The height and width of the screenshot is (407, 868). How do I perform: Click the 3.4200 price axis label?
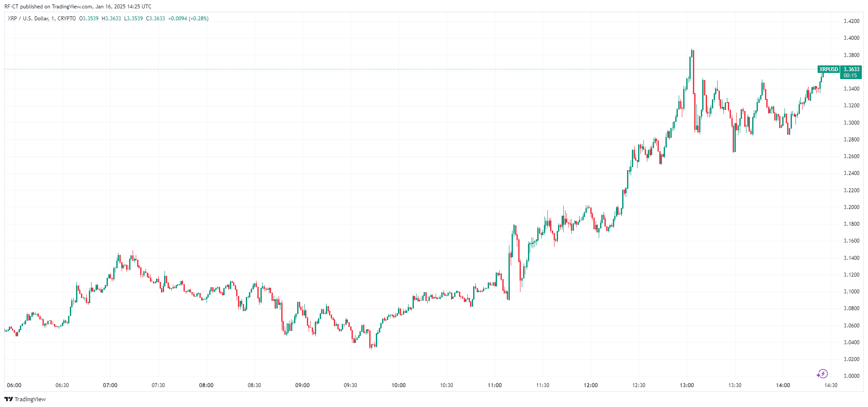851,21
